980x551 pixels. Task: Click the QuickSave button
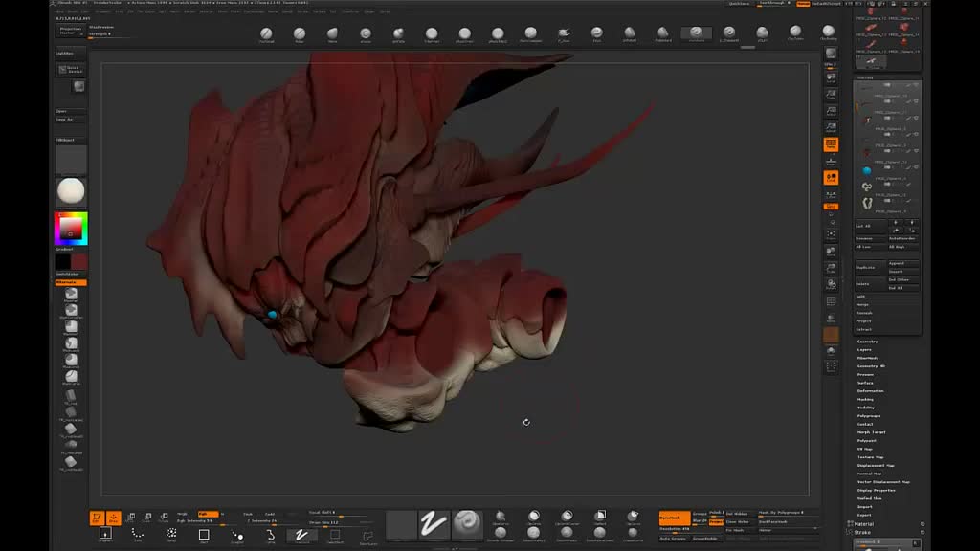(x=740, y=4)
